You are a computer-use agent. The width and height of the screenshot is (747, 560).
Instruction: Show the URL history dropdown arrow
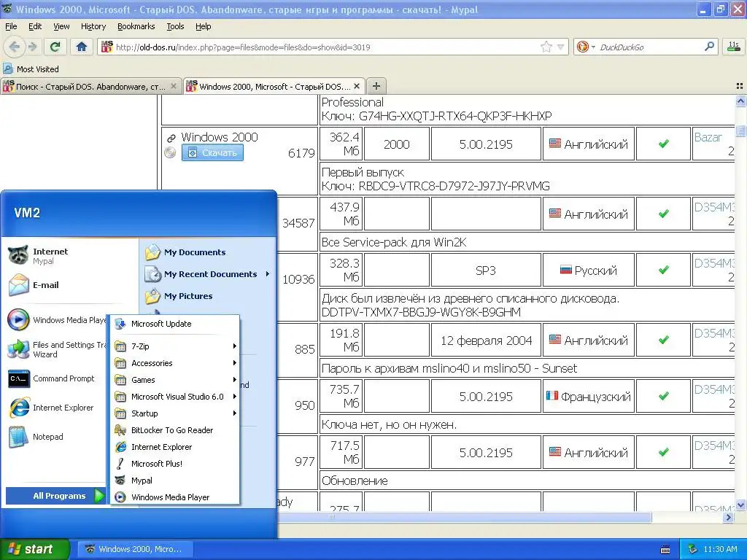561,47
